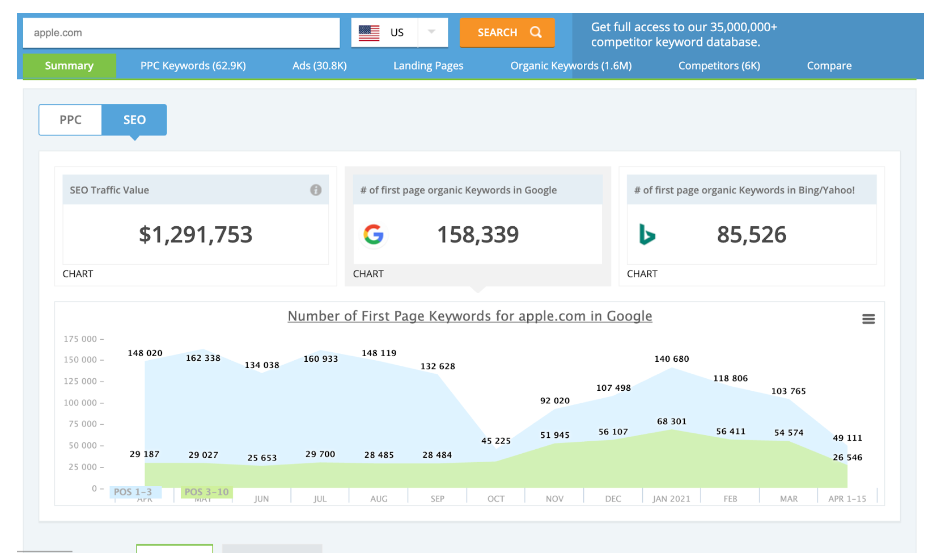Screen dimensions: 927x555
Task: Open the CHART link under SEO Traffic Value
Action: pyautogui.click(x=78, y=273)
